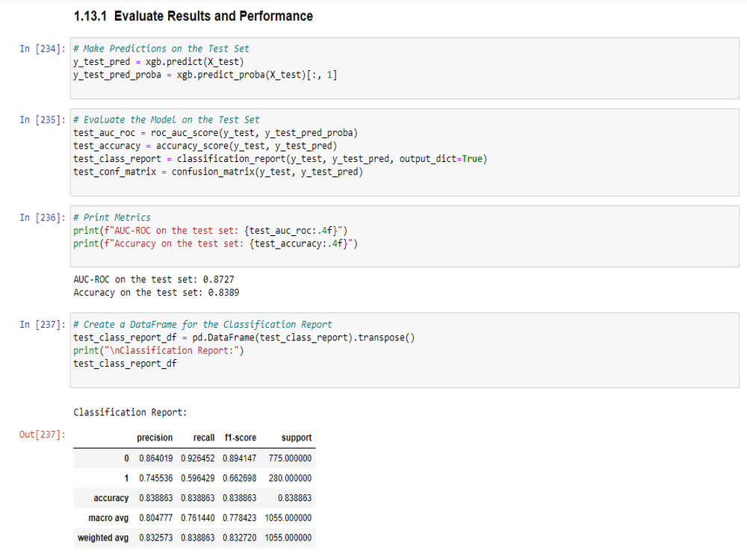Select code cell In [235] evaluating model

point(404,152)
